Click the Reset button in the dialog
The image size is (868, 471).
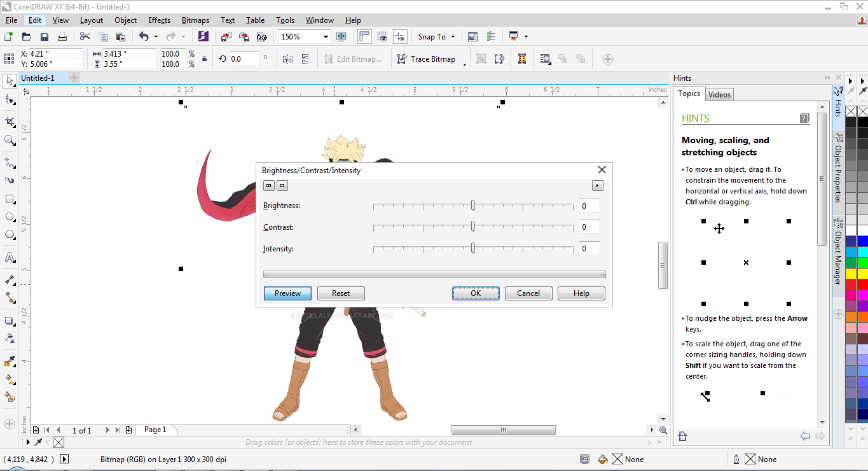(x=341, y=293)
